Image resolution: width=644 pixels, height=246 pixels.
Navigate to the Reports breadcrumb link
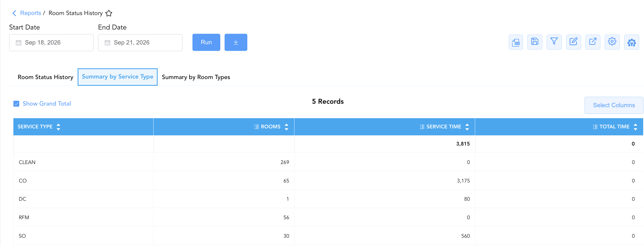click(x=31, y=13)
